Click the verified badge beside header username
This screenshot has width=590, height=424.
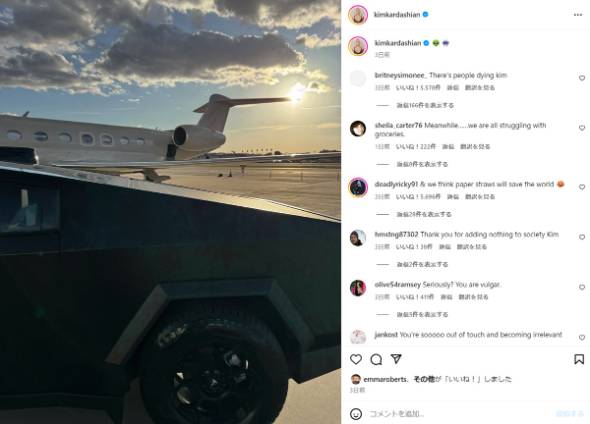tap(426, 15)
